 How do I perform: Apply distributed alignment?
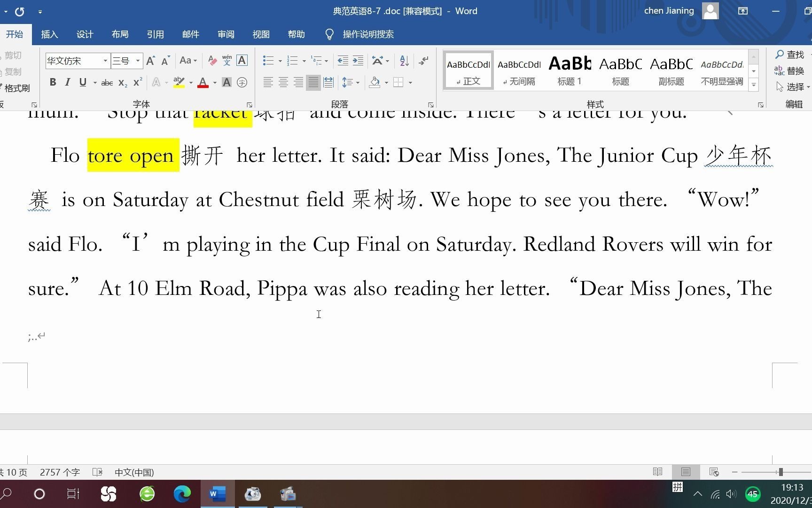click(x=328, y=82)
